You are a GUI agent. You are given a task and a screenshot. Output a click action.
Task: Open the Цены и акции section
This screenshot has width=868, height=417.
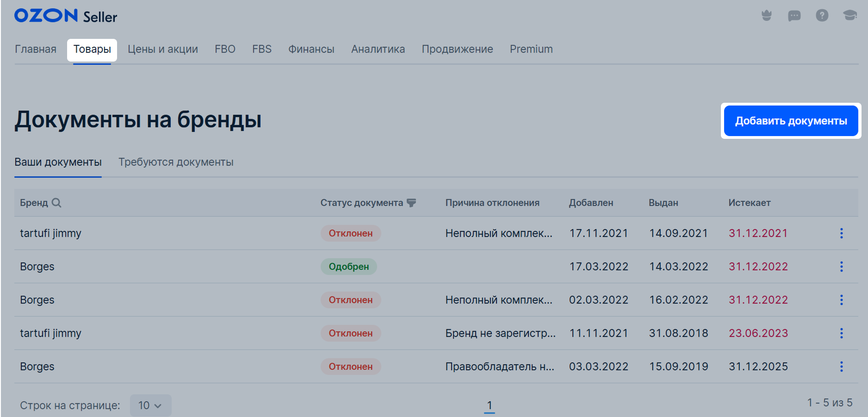[x=163, y=49]
